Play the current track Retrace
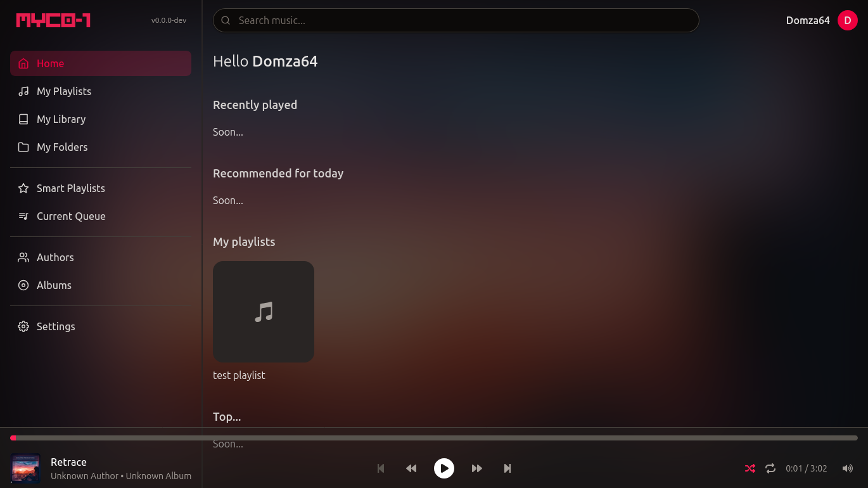The height and width of the screenshot is (488, 868). pyautogui.click(x=444, y=468)
